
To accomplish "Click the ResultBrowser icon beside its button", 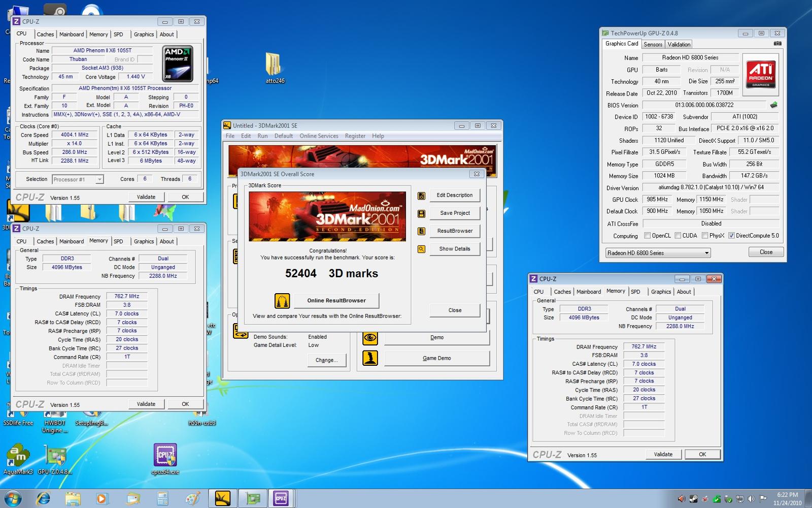I will pyautogui.click(x=421, y=231).
